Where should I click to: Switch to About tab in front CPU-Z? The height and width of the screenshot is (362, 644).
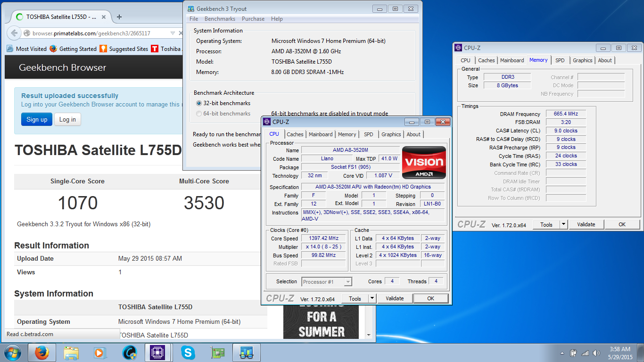(x=413, y=134)
